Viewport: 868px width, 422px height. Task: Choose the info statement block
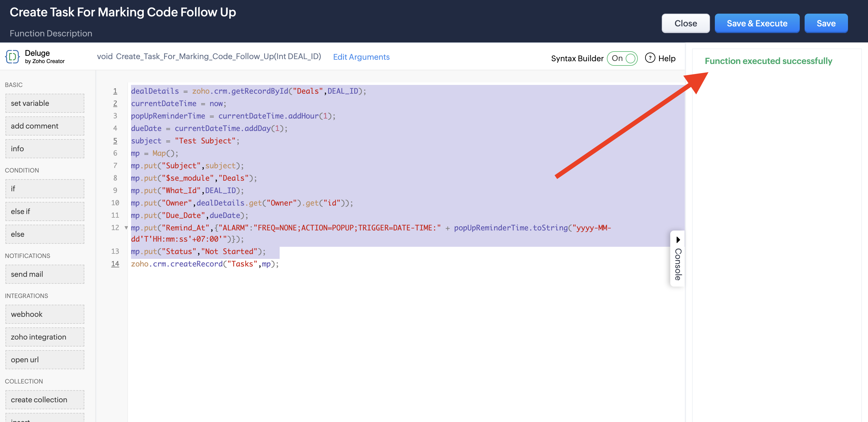[x=45, y=149]
